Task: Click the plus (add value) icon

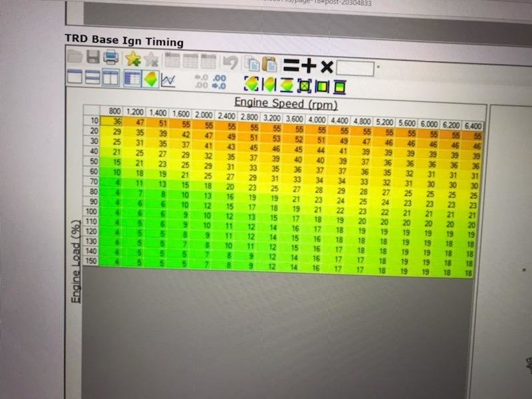Action: (x=309, y=65)
